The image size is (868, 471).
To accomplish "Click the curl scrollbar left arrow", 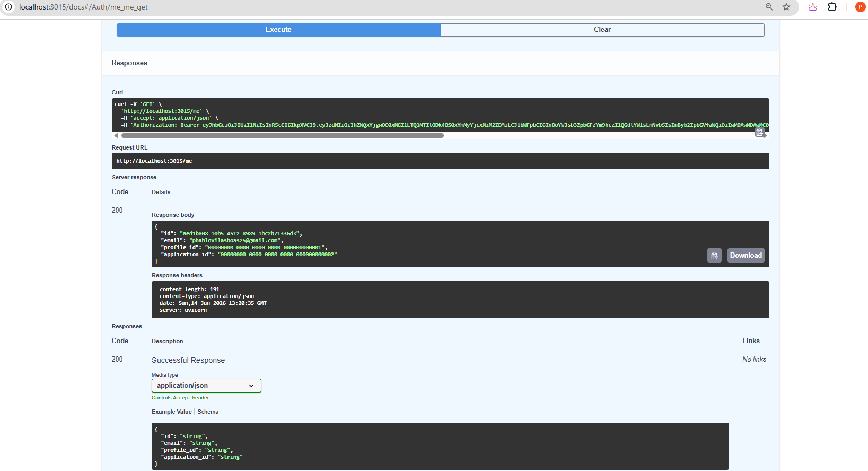I will [116, 136].
